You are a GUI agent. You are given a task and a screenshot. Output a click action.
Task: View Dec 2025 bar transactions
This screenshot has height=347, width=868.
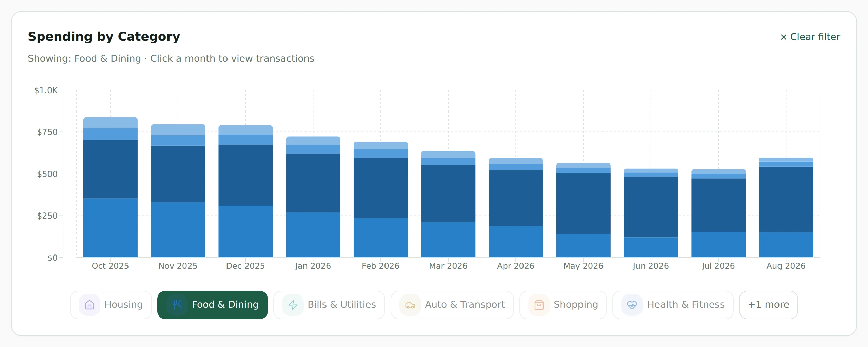tap(245, 191)
